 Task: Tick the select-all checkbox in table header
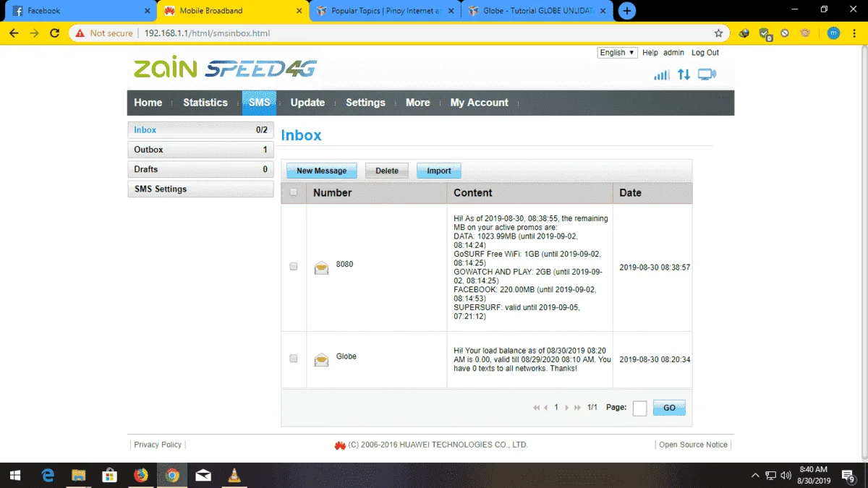tap(293, 192)
